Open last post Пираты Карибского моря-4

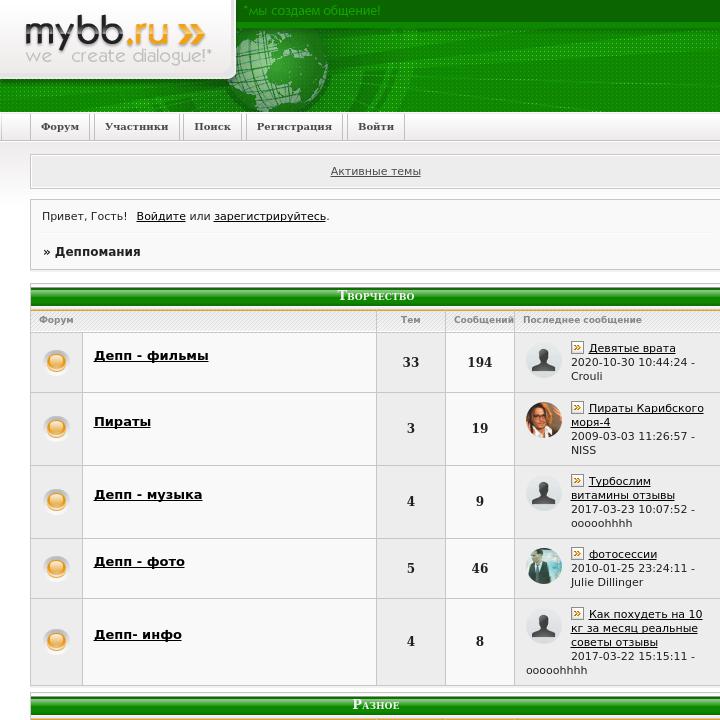click(x=637, y=415)
